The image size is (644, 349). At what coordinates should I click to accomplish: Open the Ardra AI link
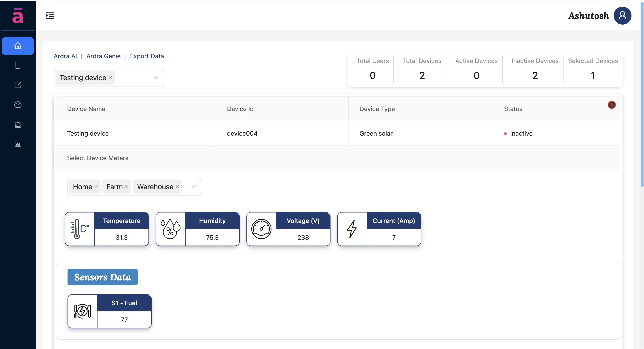click(65, 56)
